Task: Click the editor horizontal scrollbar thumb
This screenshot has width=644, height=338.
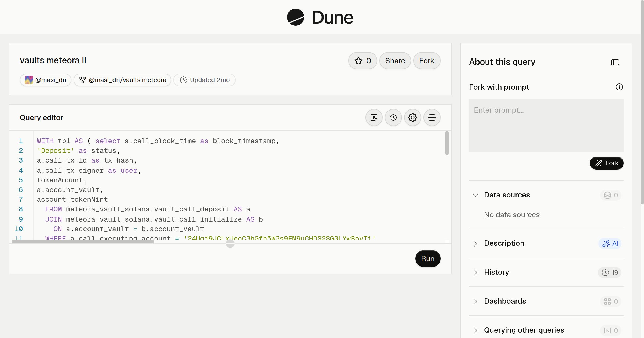Action: (83, 241)
